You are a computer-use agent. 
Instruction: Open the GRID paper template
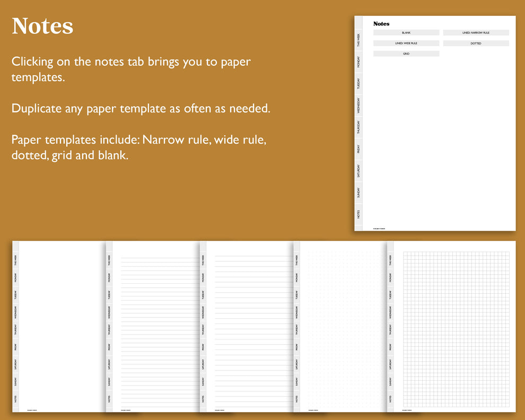click(x=406, y=54)
